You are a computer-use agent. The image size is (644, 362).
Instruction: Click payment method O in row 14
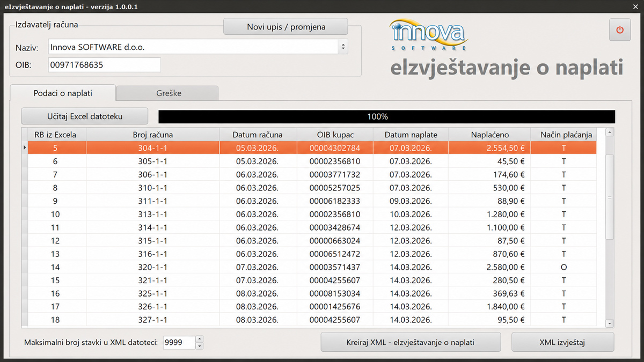(x=563, y=267)
